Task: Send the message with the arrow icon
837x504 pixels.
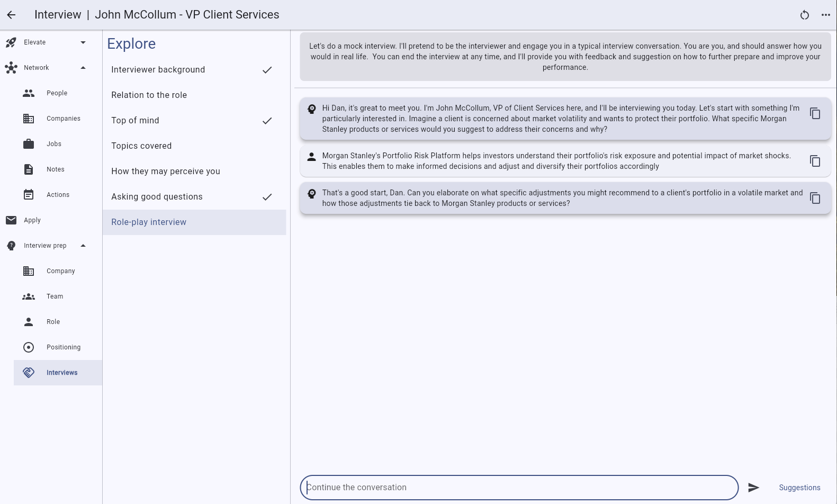Action: [753, 488]
